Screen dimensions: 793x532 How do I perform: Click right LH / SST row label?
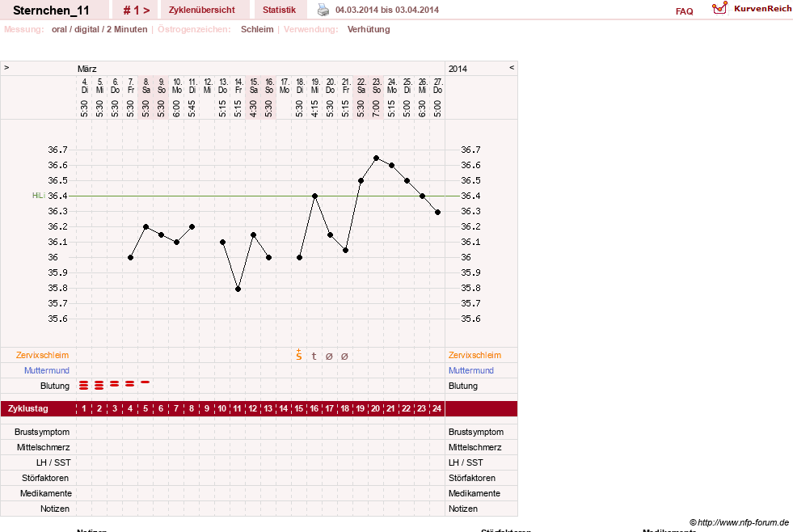click(466, 462)
